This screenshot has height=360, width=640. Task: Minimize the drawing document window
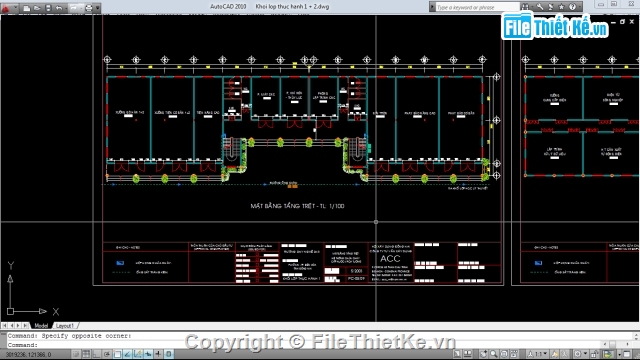613,22
